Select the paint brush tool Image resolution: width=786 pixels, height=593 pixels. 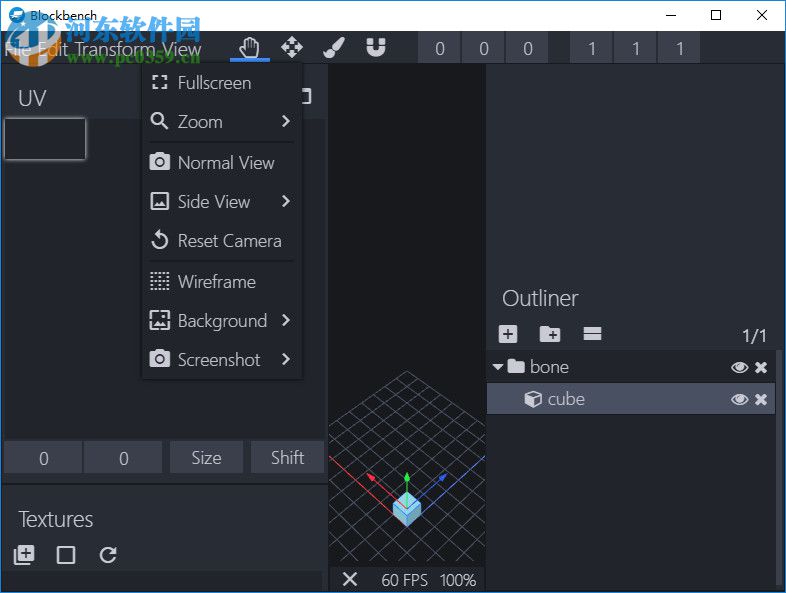[334, 48]
